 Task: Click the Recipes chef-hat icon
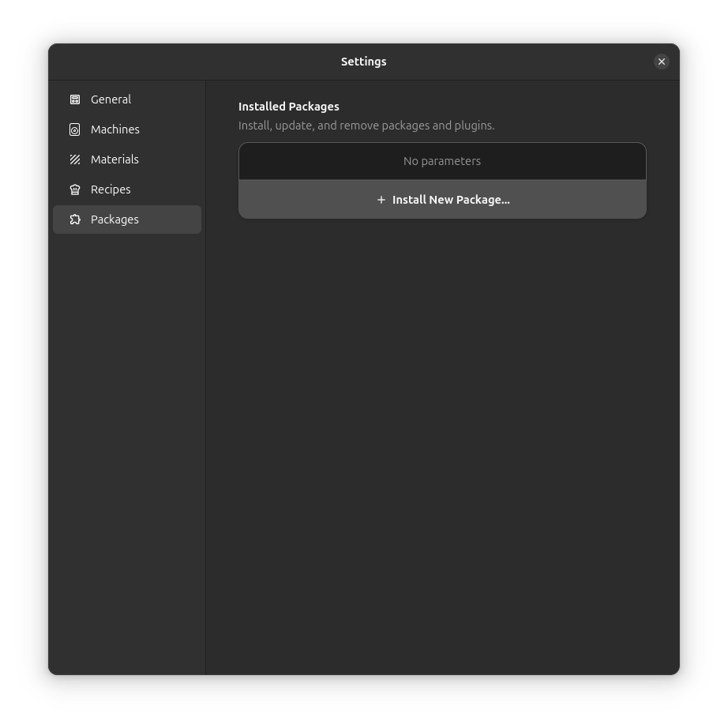click(x=75, y=190)
